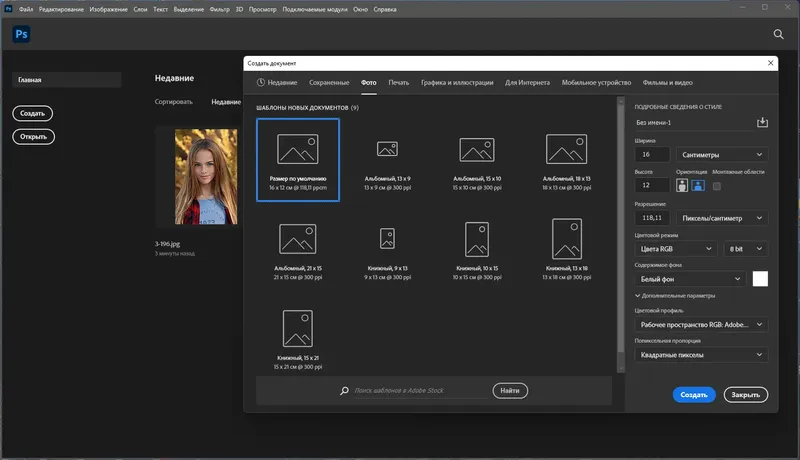Select the Альбомный 13 x 9 preset icon
Viewport: 800px width, 460px height.
click(387, 149)
